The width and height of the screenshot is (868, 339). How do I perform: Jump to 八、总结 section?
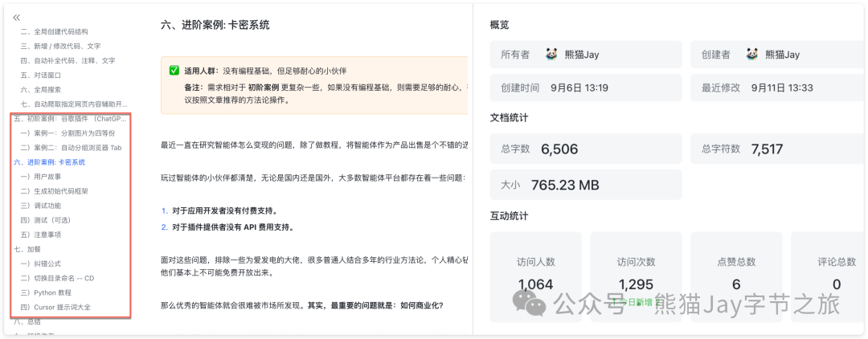coord(26,321)
